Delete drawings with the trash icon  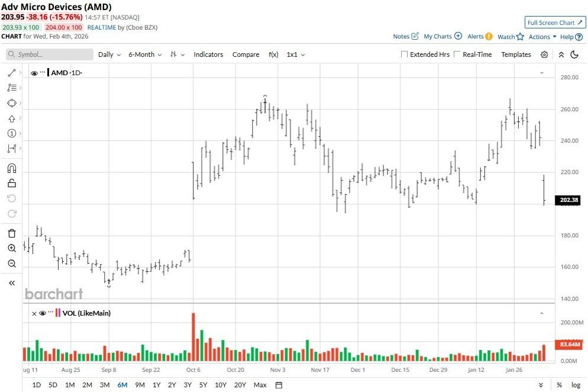point(12,233)
